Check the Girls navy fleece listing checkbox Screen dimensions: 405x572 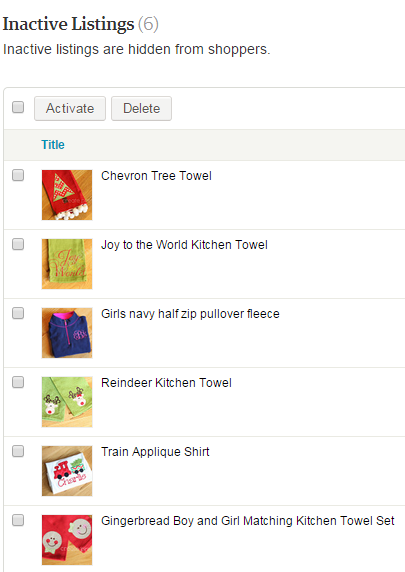tap(18, 313)
